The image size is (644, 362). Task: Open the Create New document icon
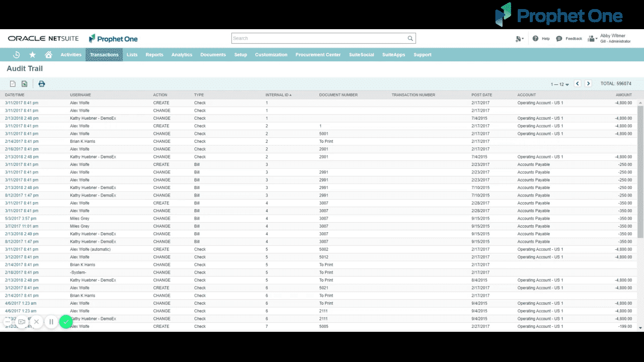coord(518,38)
